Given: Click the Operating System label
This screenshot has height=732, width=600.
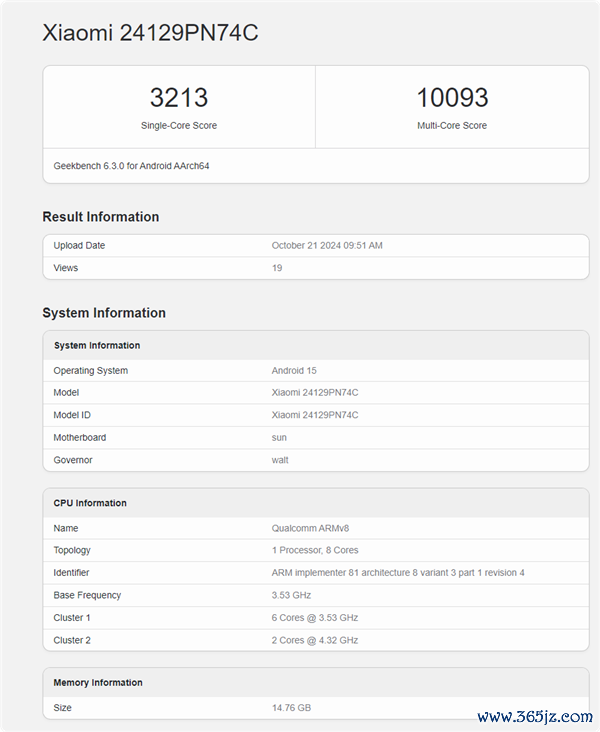Looking at the screenshot, I should tap(91, 371).
